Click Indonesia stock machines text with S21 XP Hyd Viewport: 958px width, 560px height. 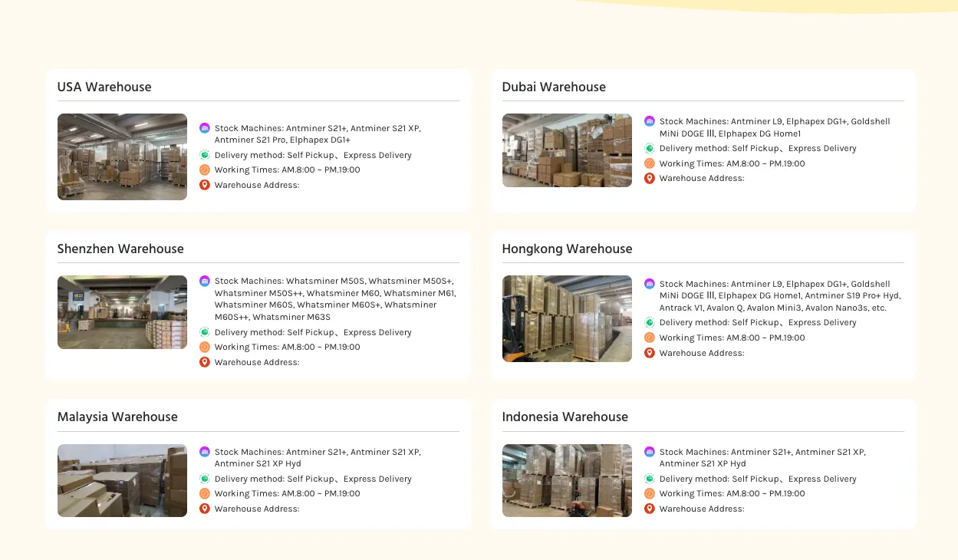pyautogui.click(x=762, y=458)
